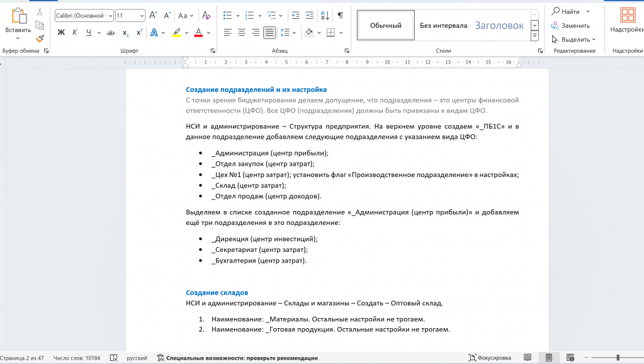The height and width of the screenshot is (364, 644).
Task: Apply yellow text highlight color
Action: [x=177, y=33]
